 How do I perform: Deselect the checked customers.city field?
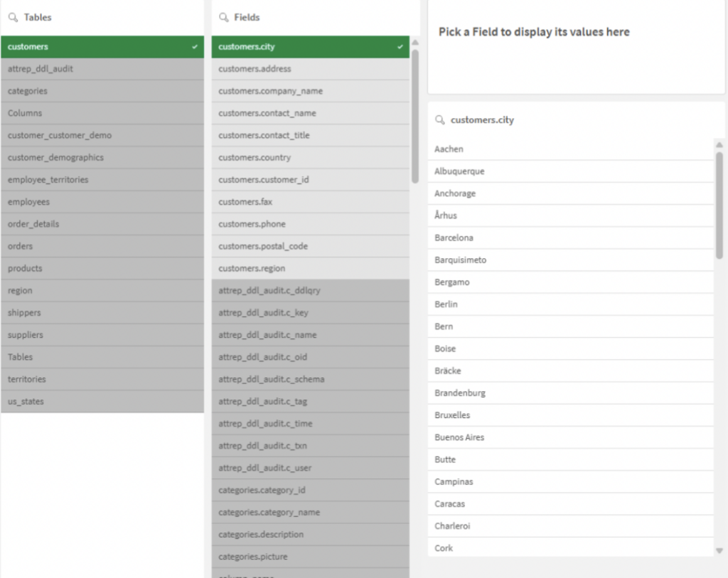310,47
